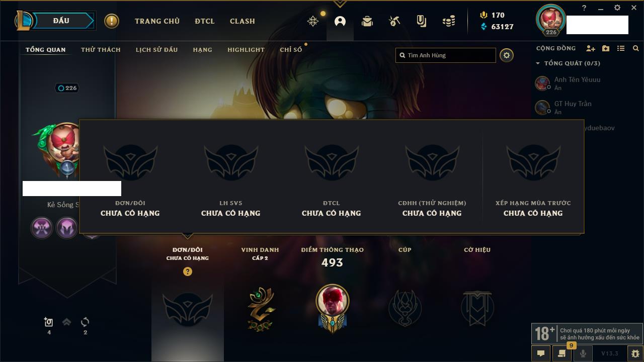This screenshot has height=362, width=644.
Task: Collapse the TỔNG QUÁT friends group
Action: (x=538, y=63)
